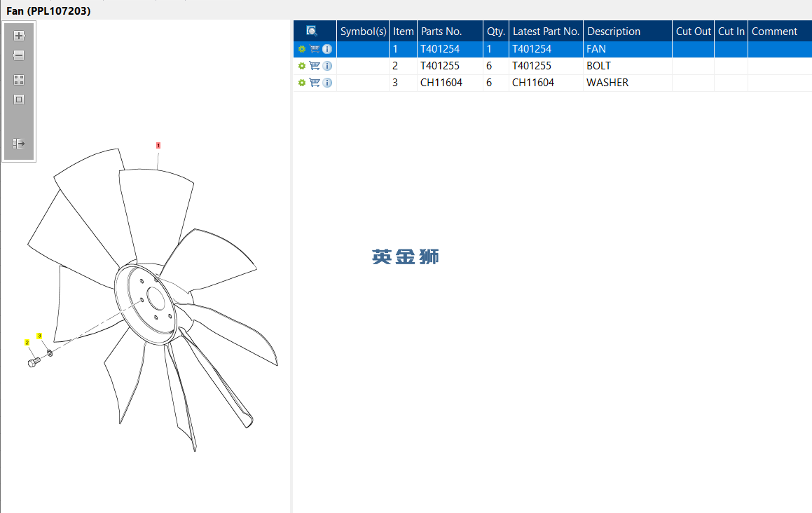Viewport: 812px width, 513px height.
Task: Click the Fan (PPL107203) title
Action: 48,11
